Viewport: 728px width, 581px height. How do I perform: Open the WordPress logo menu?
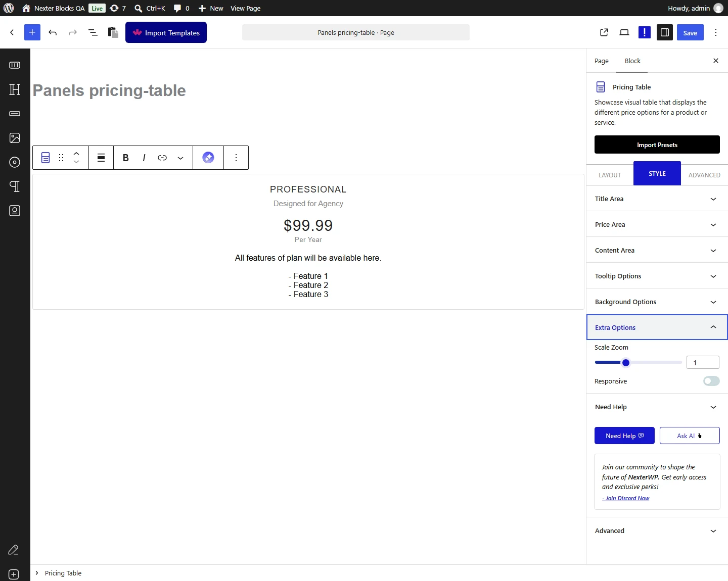point(9,8)
